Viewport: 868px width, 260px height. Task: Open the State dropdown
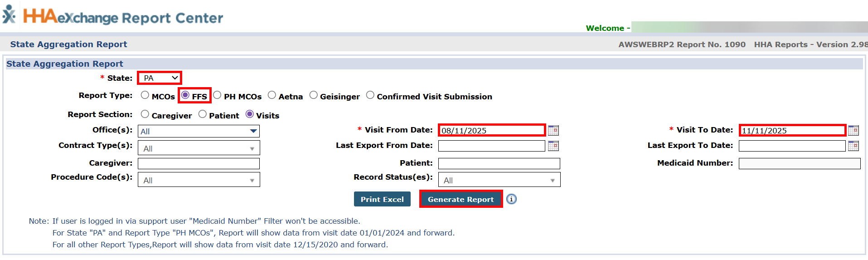pyautogui.click(x=160, y=78)
